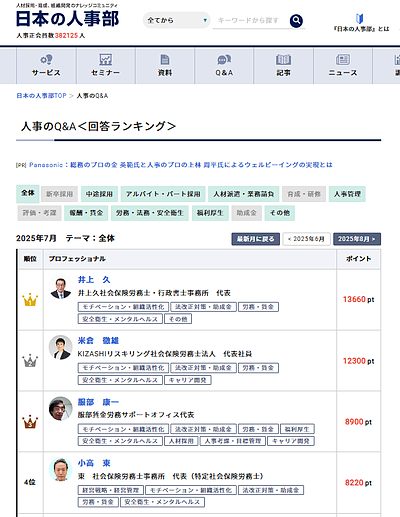Click the 法改正対策・助成金 tag in 米倉's row
Screen dimensions: 400x517
click(x=203, y=368)
